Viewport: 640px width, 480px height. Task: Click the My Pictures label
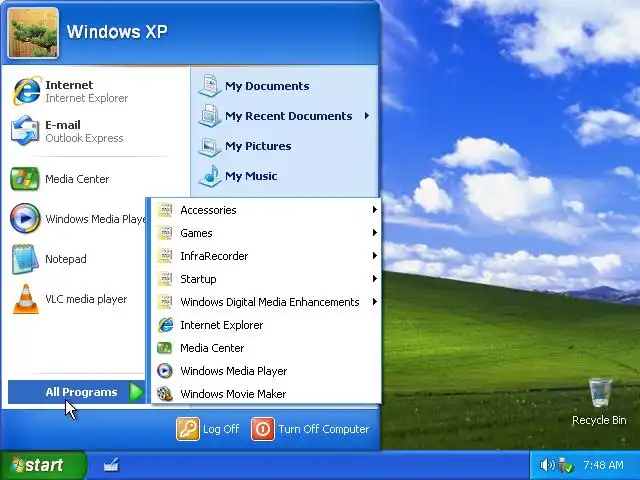(258, 146)
